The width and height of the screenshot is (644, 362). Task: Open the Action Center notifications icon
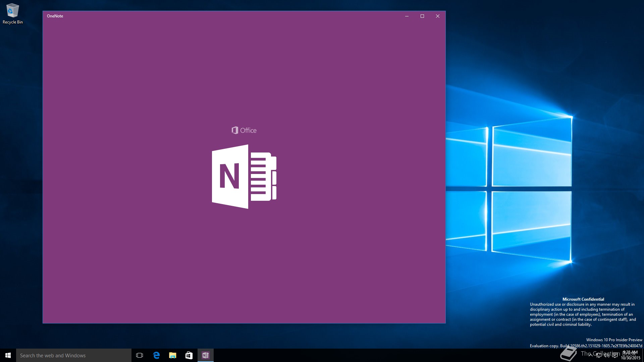click(615, 355)
